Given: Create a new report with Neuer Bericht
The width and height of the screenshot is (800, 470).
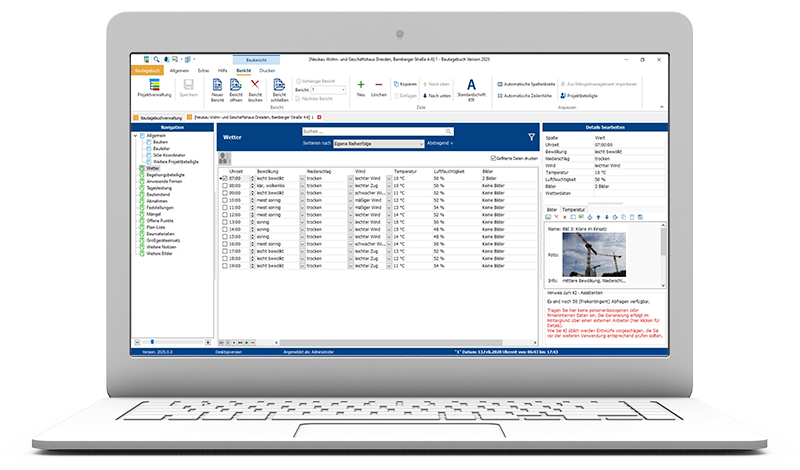Looking at the screenshot, I should (x=217, y=91).
